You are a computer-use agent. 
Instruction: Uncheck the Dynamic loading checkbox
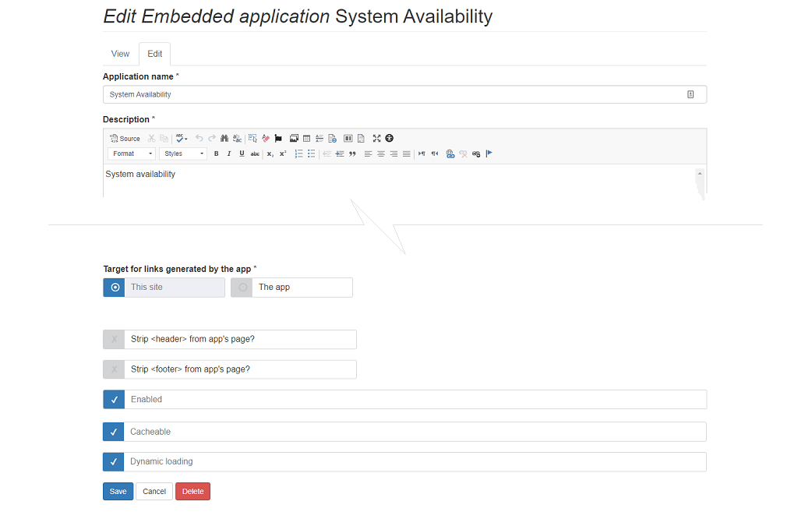[404, 462]
